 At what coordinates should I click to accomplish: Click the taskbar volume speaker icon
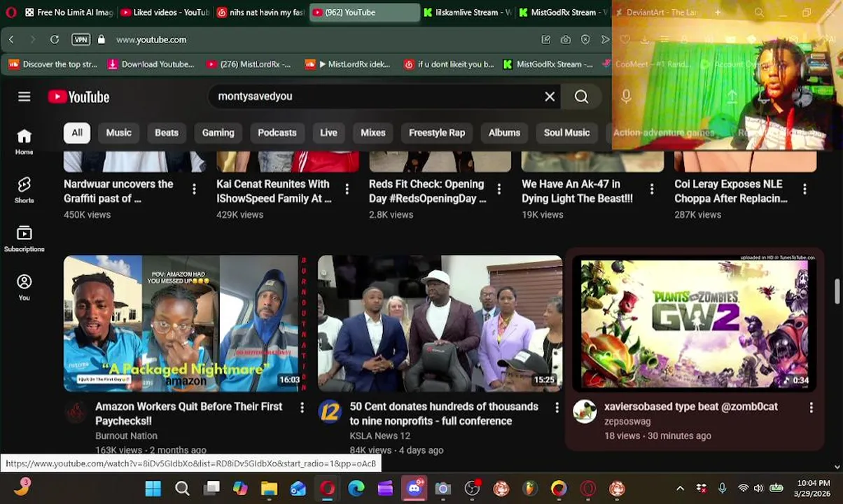click(x=758, y=489)
